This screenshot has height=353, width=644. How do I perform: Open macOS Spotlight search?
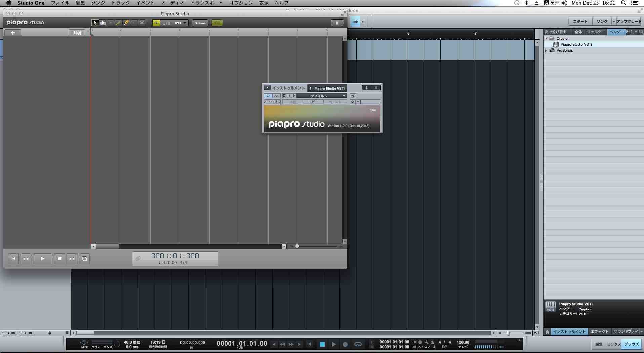[623, 3]
